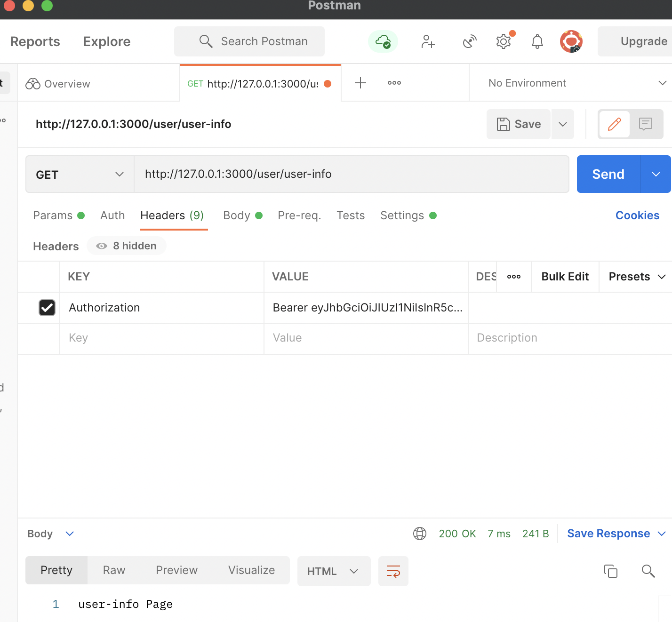
Task: Open the invite collaborators icon
Action: [428, 41]
